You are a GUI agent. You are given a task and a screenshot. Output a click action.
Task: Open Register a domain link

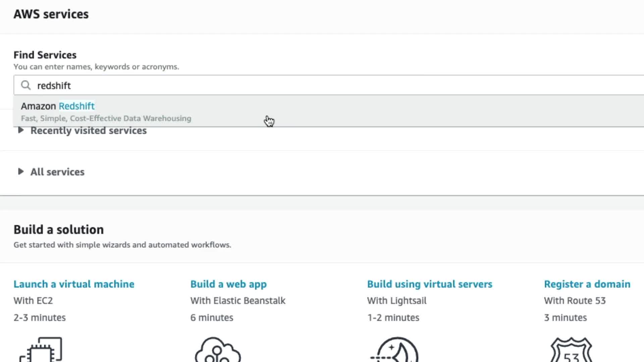click(587, 284)
